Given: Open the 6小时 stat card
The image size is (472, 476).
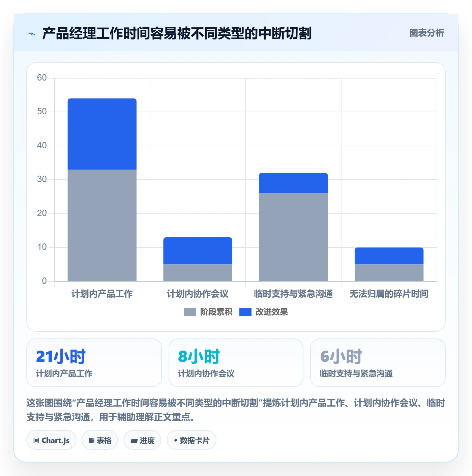Looking at the screenshot, I should click(x=378, y=363).
